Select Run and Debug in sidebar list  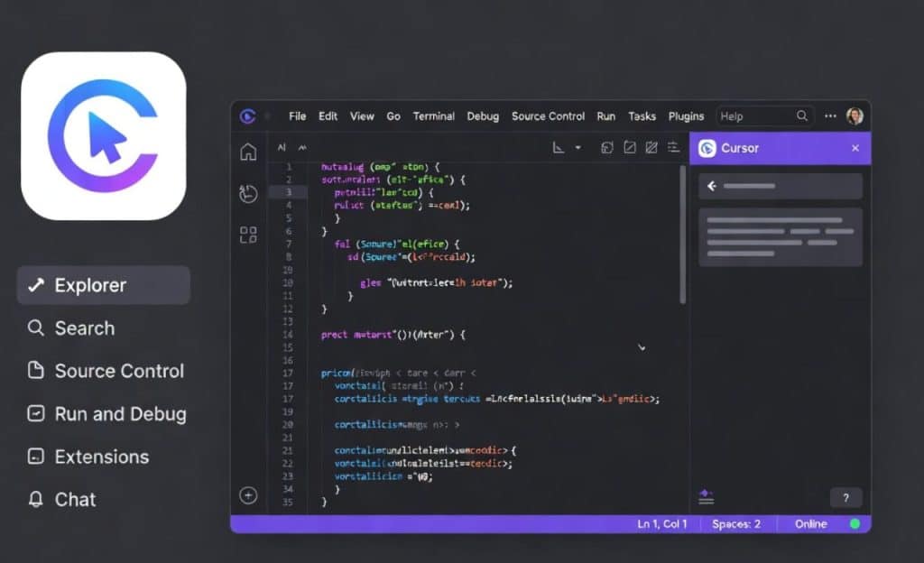(107, 414)
